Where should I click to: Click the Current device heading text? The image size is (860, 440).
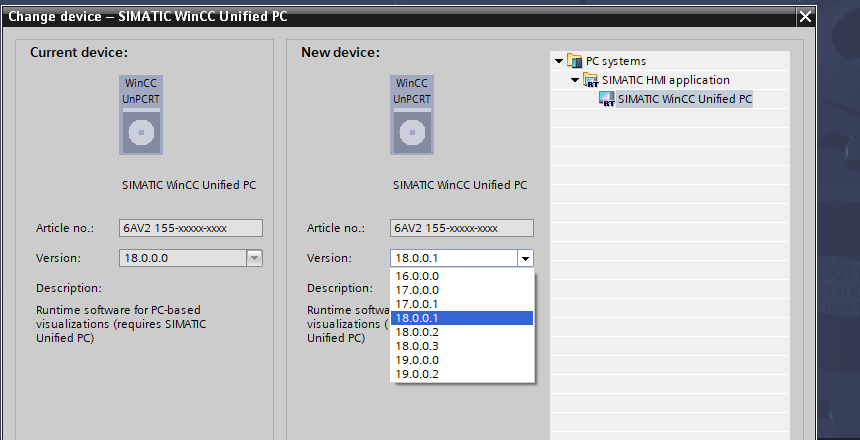click(x=79, y=53)
